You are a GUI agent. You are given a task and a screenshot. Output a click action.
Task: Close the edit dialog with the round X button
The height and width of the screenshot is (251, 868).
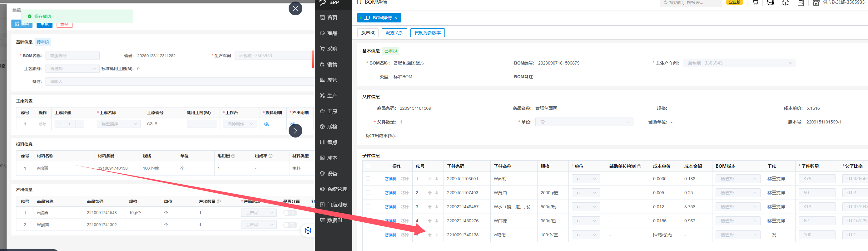pyautogui.click(x=295, y=8)
